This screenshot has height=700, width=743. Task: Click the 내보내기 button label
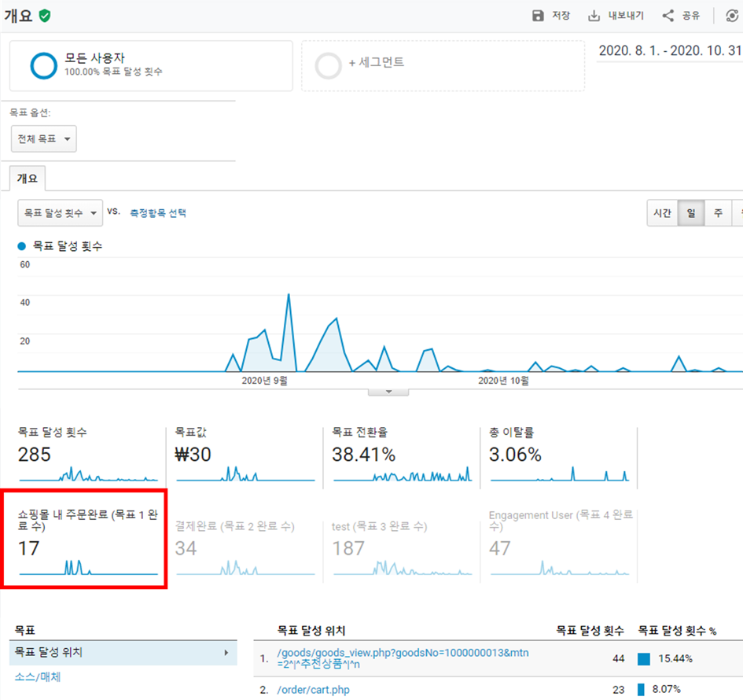point(626,16)
